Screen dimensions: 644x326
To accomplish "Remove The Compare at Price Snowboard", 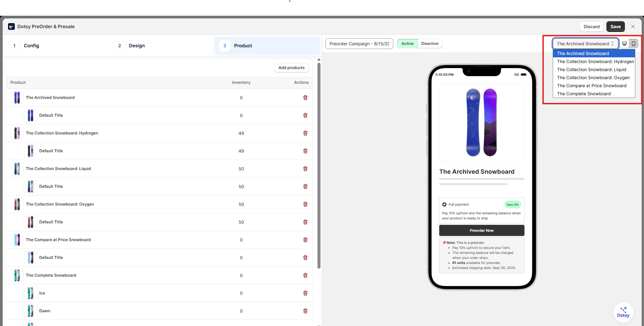I will [305, 240].
